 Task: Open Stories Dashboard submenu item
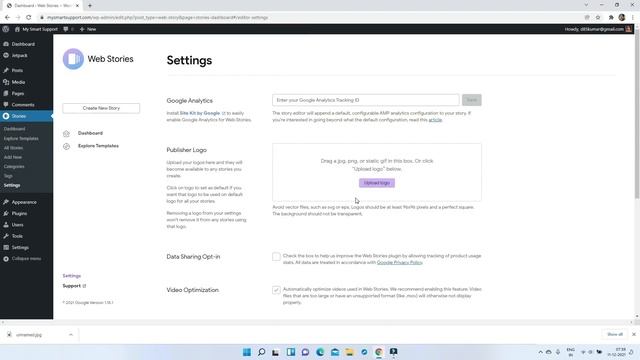[x=14, y=129]
